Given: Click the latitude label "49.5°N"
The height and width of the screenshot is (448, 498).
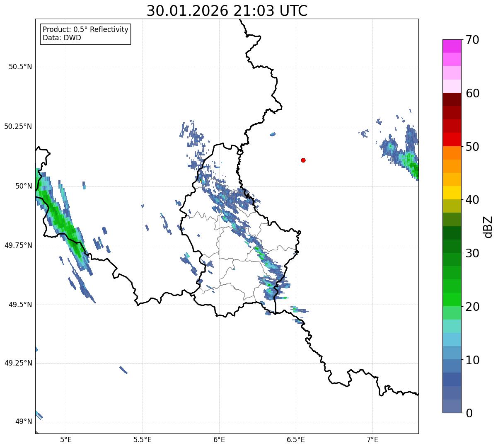Looking at the screenshot, I should 20,305.
